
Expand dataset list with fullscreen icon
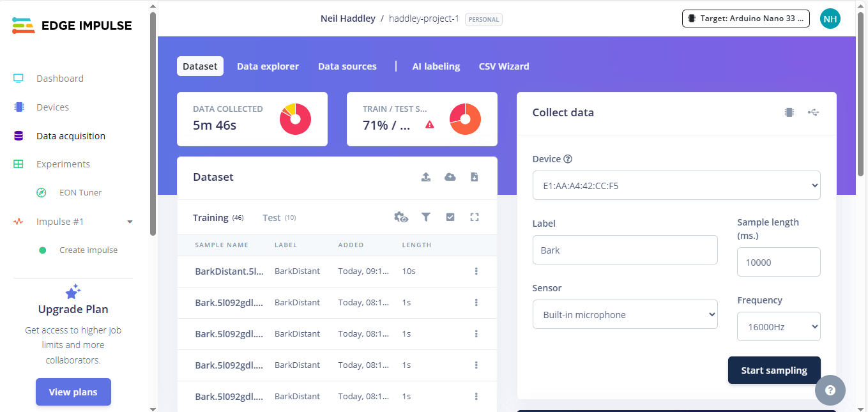click(x=475, y=217)
